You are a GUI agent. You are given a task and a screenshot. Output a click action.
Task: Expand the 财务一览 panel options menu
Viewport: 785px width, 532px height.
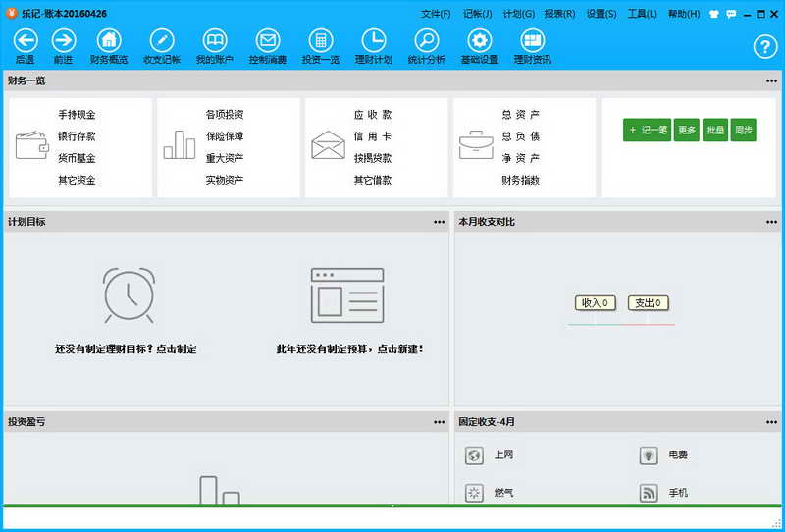click(772, 80)
